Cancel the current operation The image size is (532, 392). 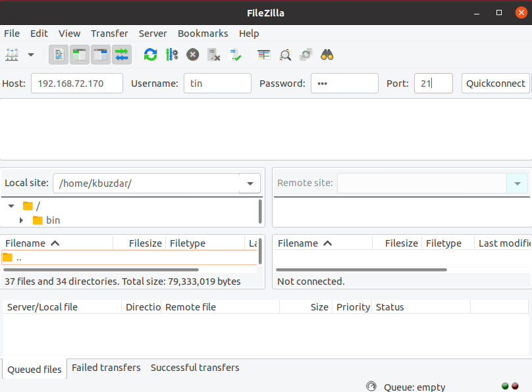point(192,55)
